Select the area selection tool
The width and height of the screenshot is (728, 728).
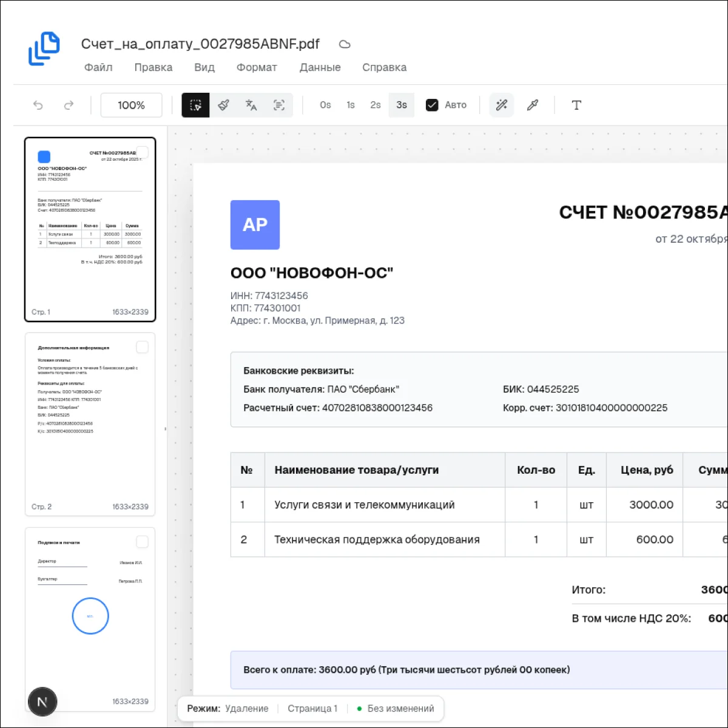tap(195, 105)
